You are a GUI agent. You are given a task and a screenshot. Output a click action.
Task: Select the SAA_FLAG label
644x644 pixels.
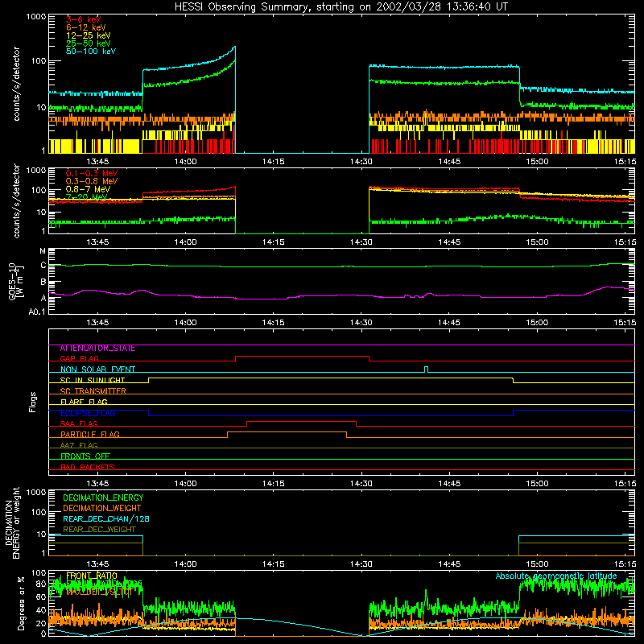79,423
